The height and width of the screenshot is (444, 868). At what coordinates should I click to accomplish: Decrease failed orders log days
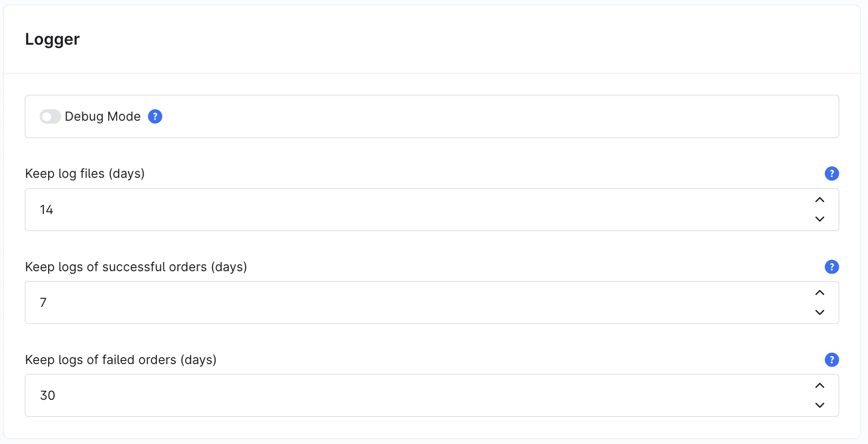pos(819,405)
